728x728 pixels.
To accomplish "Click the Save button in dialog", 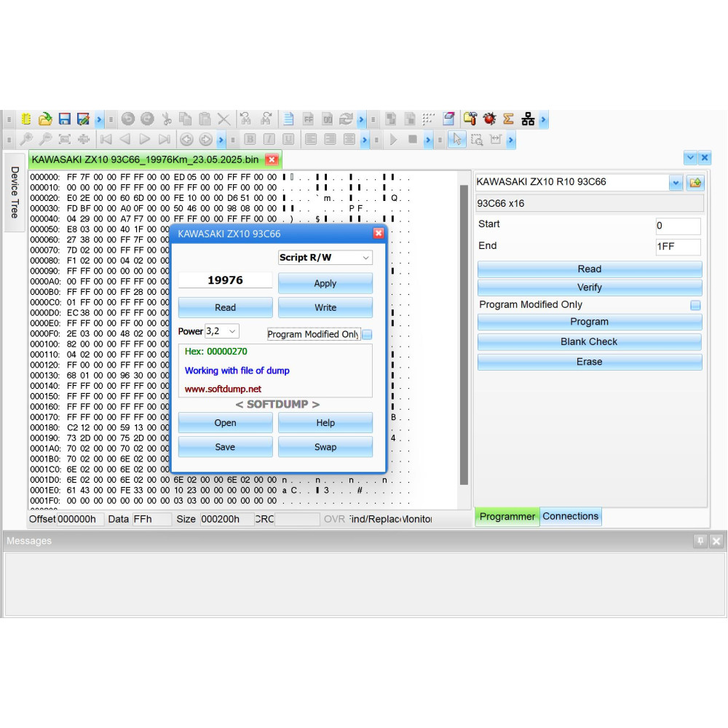I will [225, 447].
